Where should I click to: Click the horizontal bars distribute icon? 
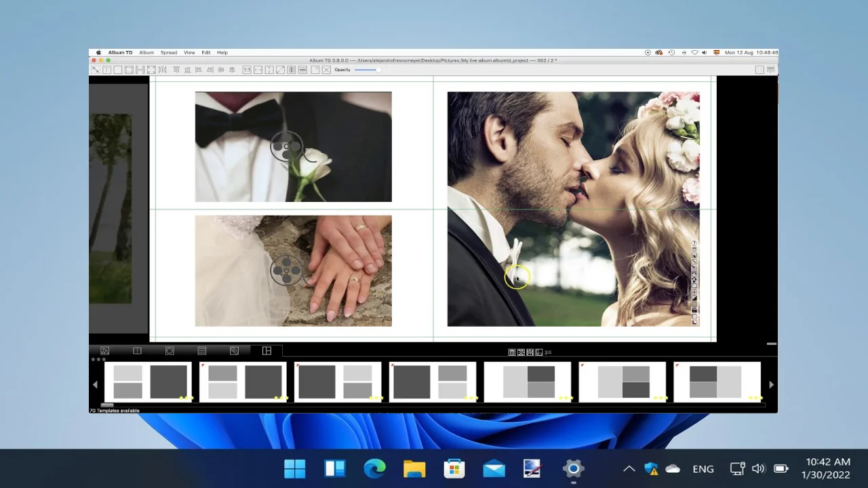tap(303, 70)
